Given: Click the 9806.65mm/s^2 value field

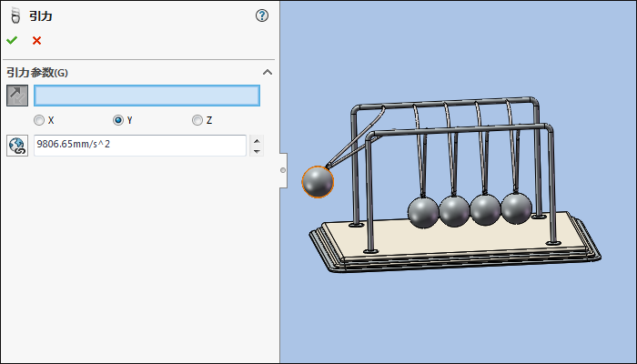Looking at the screenshot, I should [140, 146].
